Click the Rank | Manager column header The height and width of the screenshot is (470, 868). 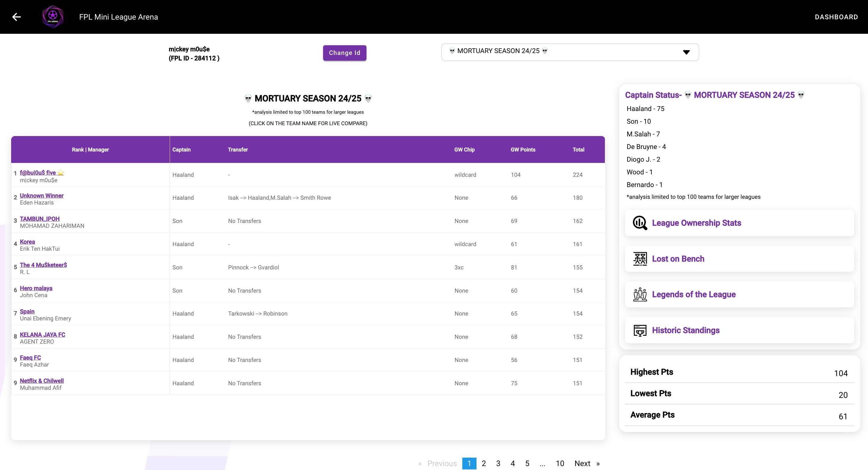tap(90, 150)
